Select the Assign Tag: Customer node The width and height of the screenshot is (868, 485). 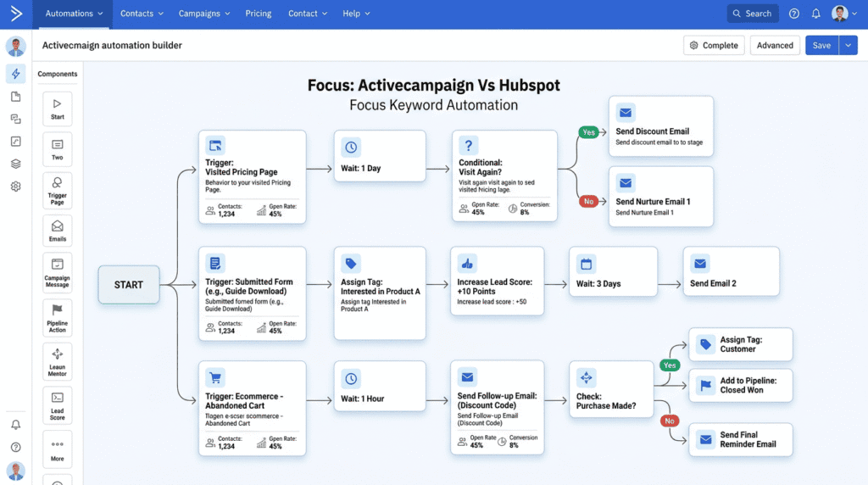tap(741, 344)
